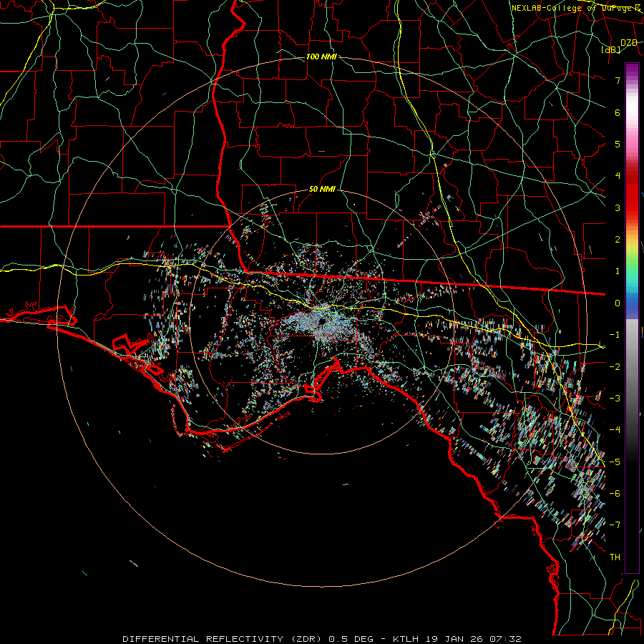Click the 0 value on the ZDR scale
This screenshot has height=644, width=644.
(618, 303)
